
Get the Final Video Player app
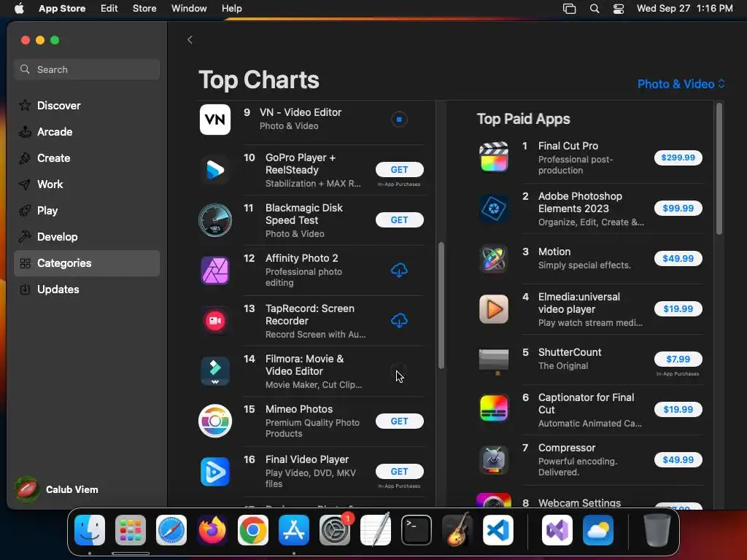[399, 472]
